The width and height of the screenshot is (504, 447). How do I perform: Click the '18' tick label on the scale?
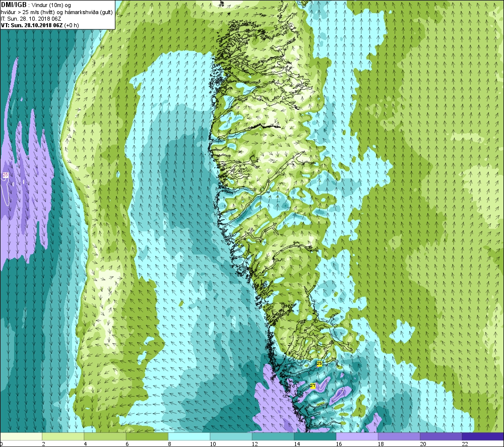[x=381, y=444]
